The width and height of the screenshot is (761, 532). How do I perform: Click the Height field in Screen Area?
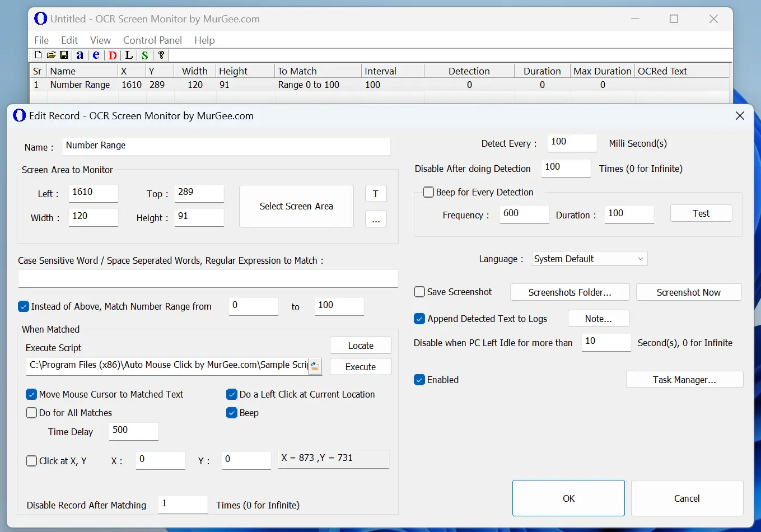[x=199, y=217]
